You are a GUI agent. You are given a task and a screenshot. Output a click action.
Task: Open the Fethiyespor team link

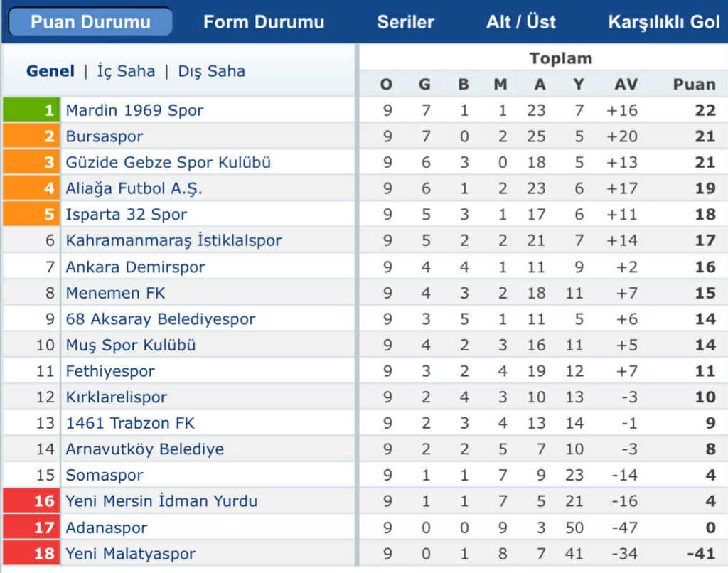110,371
